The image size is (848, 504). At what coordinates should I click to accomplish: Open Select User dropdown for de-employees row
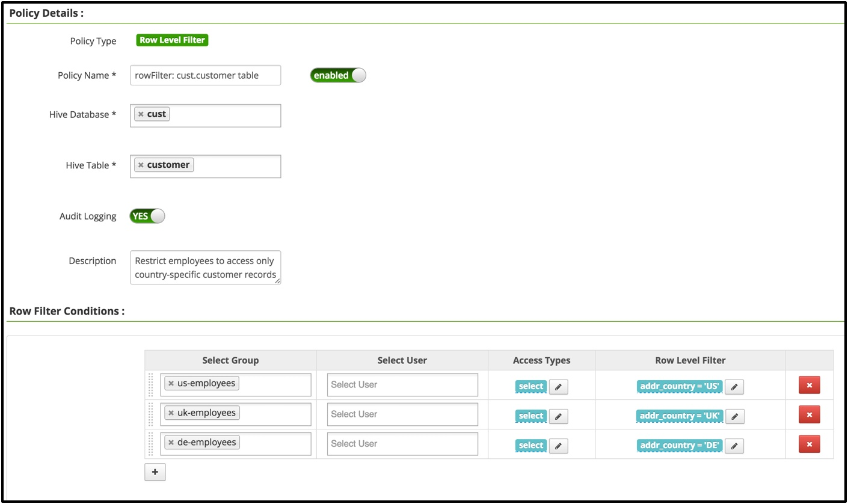(402, 444)
